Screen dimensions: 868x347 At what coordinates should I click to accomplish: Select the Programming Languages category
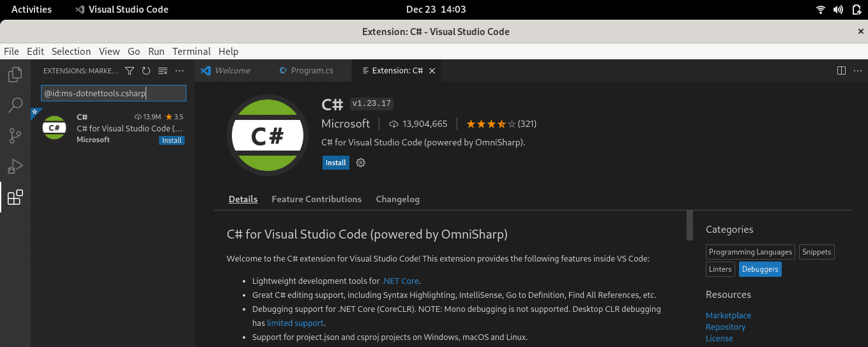750,252
